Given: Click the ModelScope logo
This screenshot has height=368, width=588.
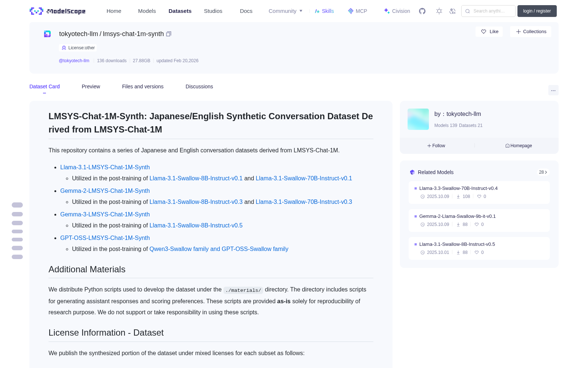Looking at the screenshot, I should tap(58, 11).
